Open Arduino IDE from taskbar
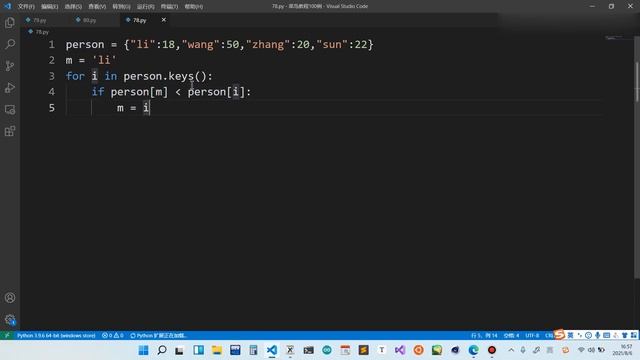The width and height of the screenshot is (640, 360). (327, 350)
